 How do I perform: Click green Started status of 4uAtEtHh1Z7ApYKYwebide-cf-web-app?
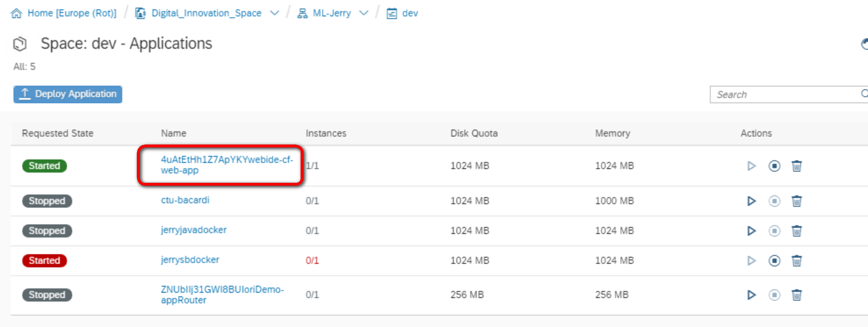pos(44,166)
